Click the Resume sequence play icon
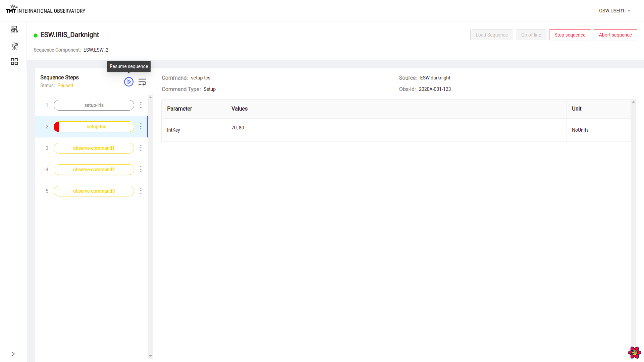 (129, 82)
